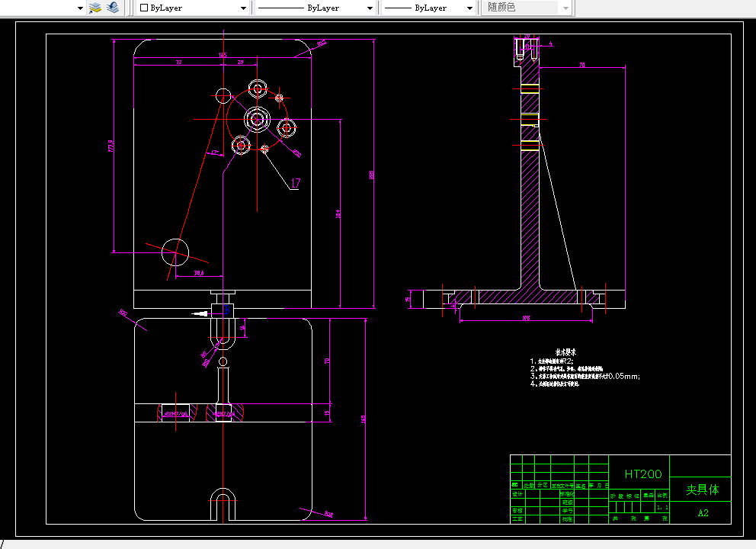Expand the layer list dropdown arrow
This screenshot has height=549, width=756.
pos(80,8)
